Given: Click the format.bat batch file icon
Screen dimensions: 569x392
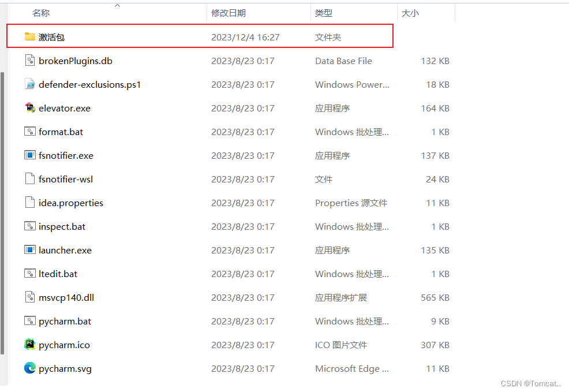Looking at the screenshot, I should click(x=30, y=131).
